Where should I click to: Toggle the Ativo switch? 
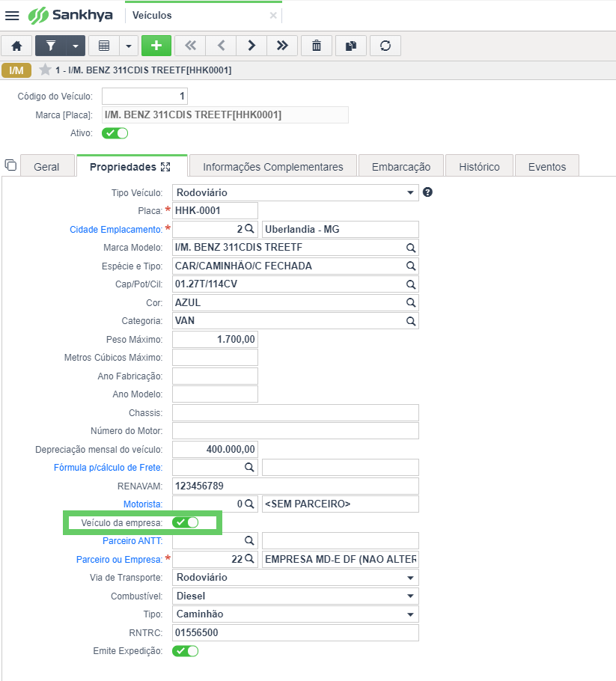pyautogui.click(x=115, y=133)
